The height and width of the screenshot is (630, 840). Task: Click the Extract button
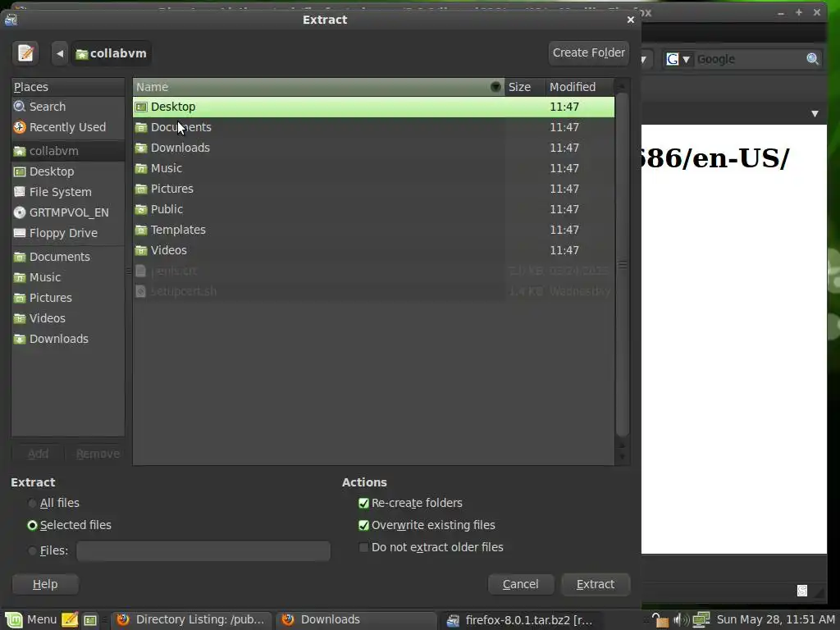point(596,584)
